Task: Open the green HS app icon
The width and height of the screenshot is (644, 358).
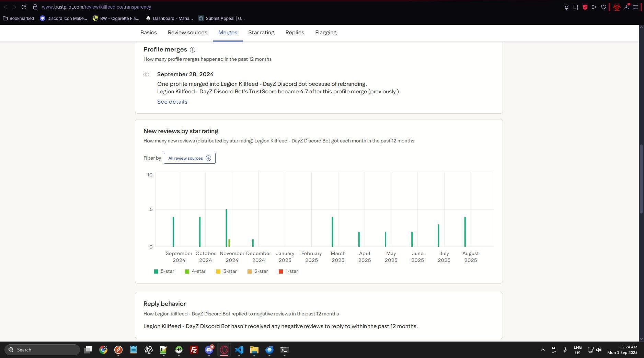Action: [x=179, y=350]
